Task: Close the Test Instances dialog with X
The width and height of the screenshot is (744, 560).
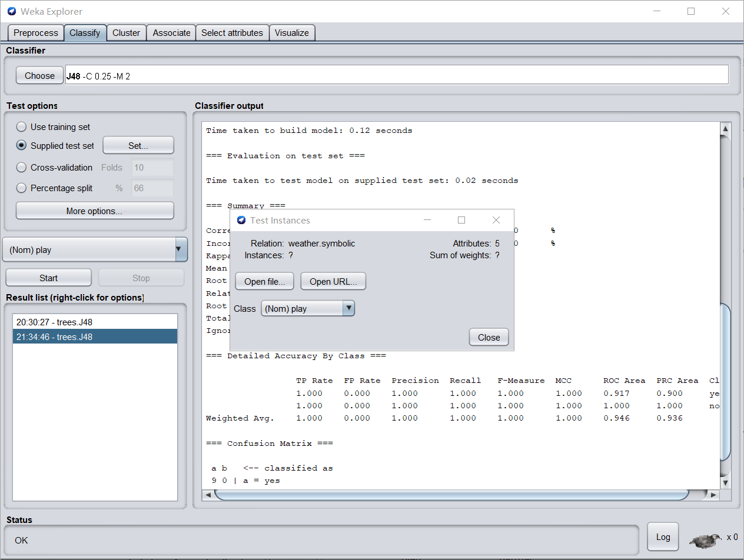Action: click(x=496, y=220)
